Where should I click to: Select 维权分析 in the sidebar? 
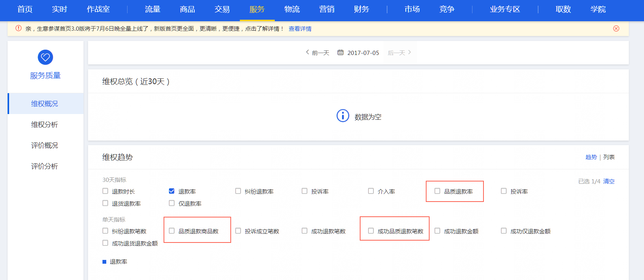point(46,124)
